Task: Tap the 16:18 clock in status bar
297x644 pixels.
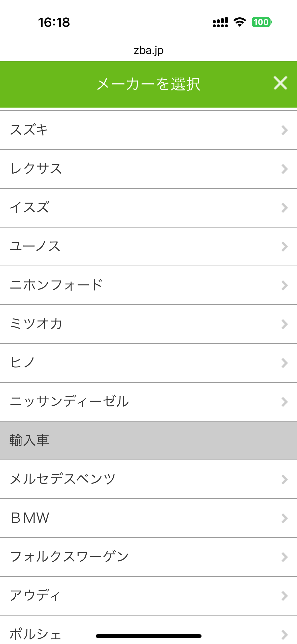Action: point(54,22)
